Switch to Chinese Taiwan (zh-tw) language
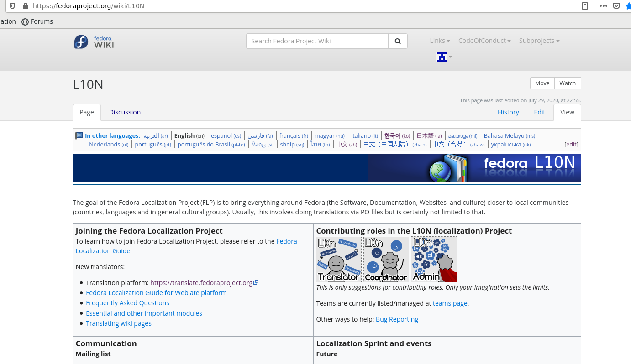631x364 pixels. [458, 145]
